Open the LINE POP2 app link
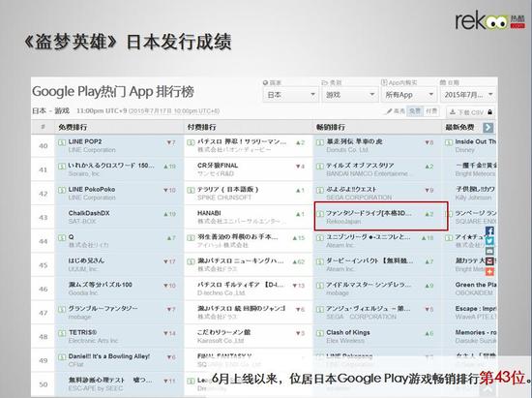Image resolution: width=532 pixels, height=398 pixels. pos(85,141)
